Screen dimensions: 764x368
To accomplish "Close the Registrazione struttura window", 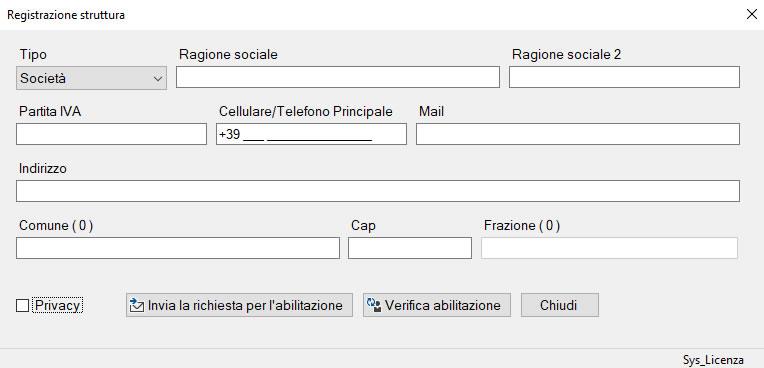I will tap(752, 15).
